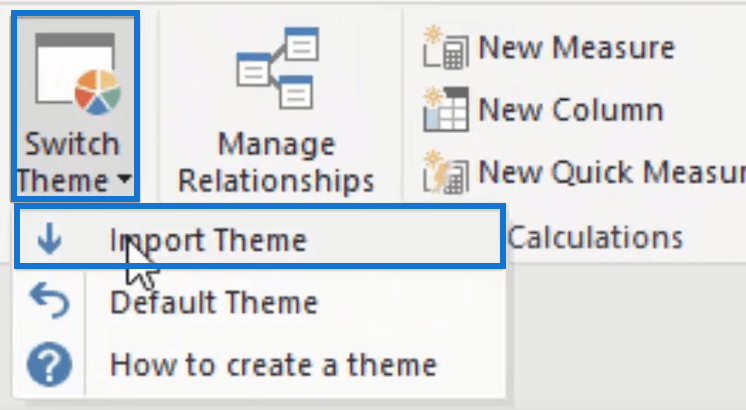Click the Manage Relationships table diagram icon
This screenshot has height=410, width=746.
(277, 68)
